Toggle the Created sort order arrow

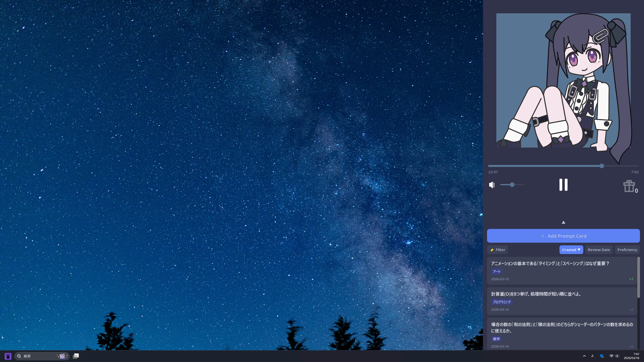coord(579,250)
